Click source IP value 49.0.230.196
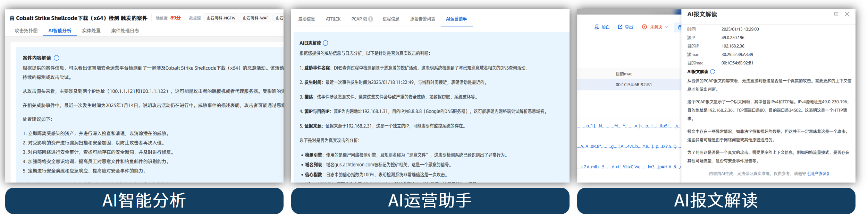Image resolution: width=868 pixels, height=221 pixels. 733,38
